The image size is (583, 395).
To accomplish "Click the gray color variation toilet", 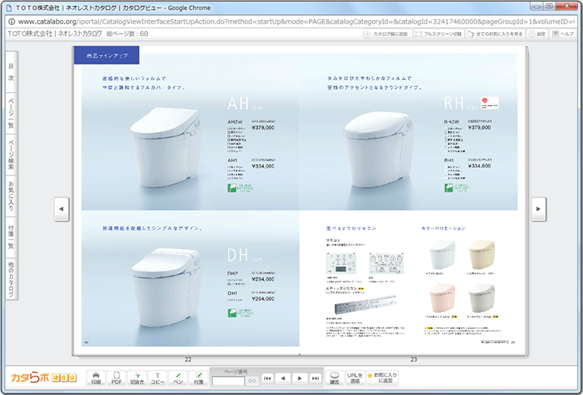I will tap(481, 298).
